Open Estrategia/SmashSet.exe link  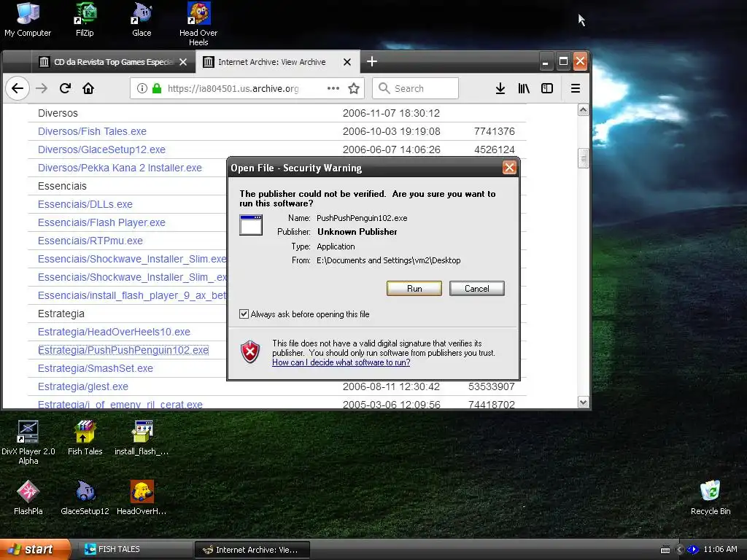96,368
